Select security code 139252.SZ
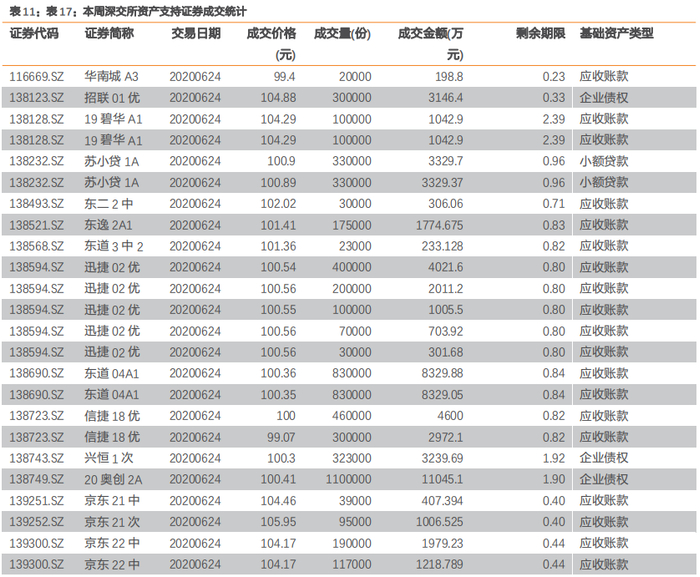 coord(37,522)
